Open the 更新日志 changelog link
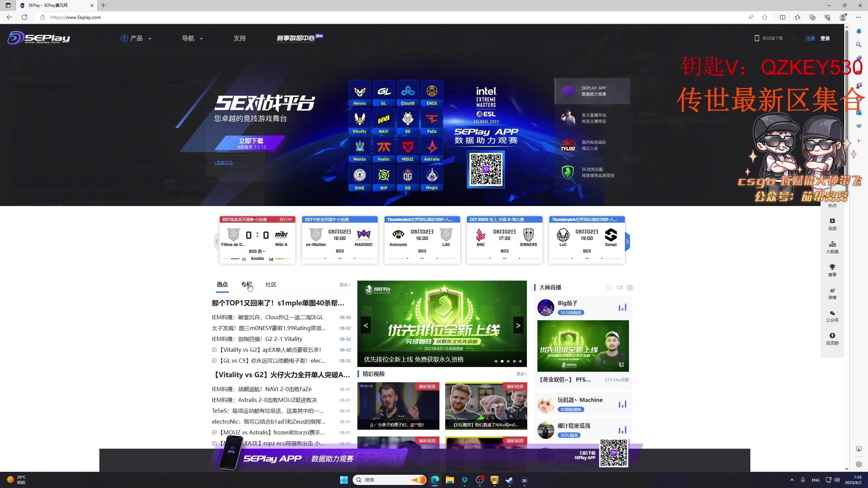 (224, 163)
